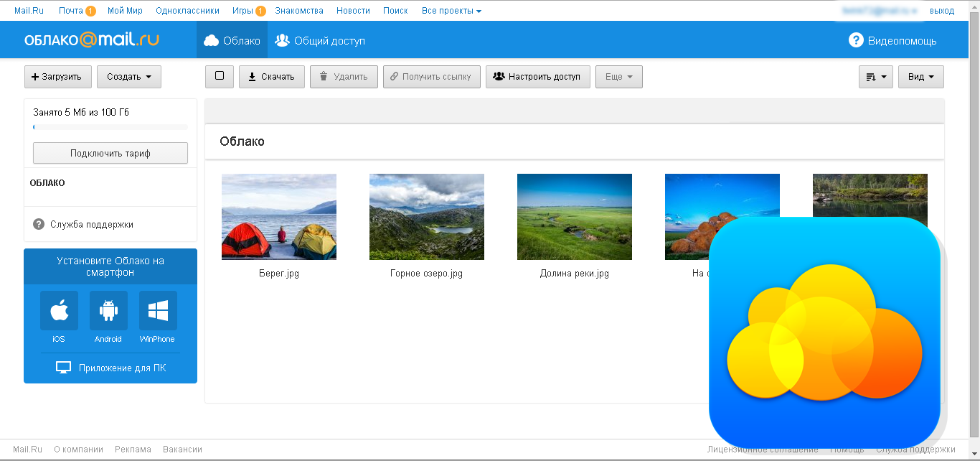
Task: Select the Облако tab in header
Action: coord(232,40)
